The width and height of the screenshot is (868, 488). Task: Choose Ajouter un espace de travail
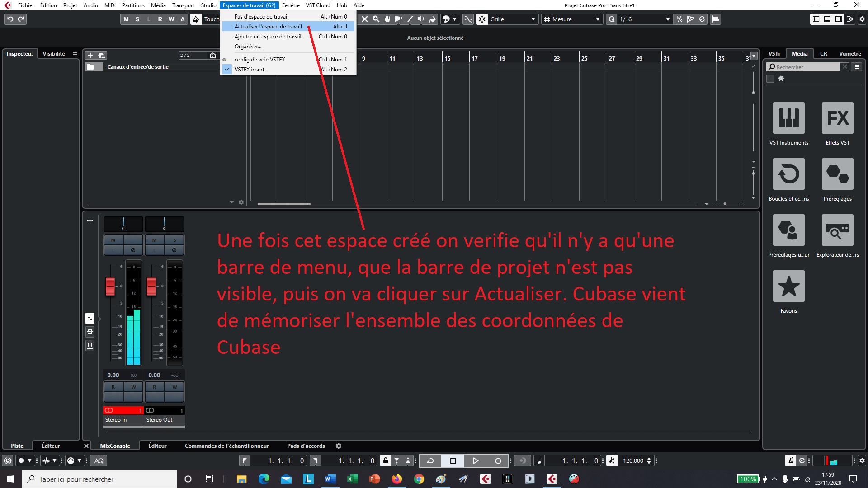point(268,36)
